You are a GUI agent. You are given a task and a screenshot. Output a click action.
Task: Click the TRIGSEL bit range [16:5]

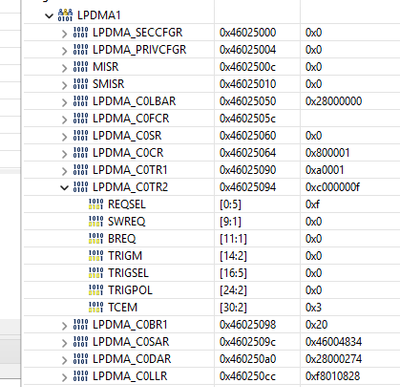233,273
